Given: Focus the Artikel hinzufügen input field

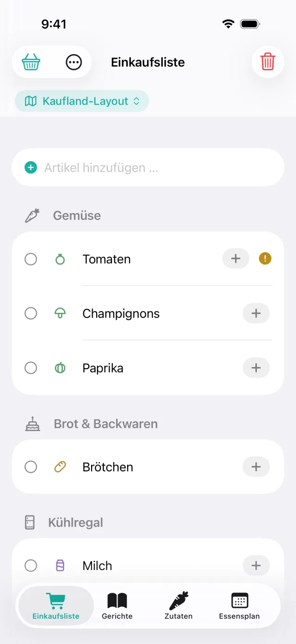Looking at the screenshot, I should 148,167.
